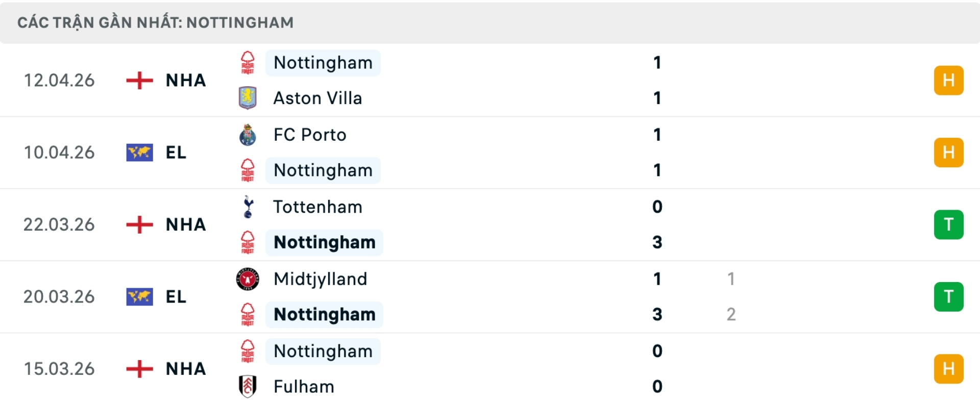
Task: Select the Tottenham team name
Action: [x=317, y=207]
